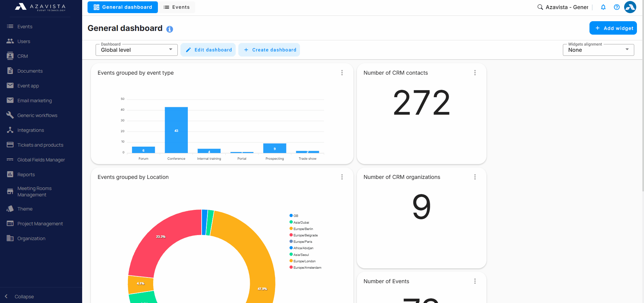The image size is (644, 303).
Task: Switch to the Events tab
Action: point(177,7)
